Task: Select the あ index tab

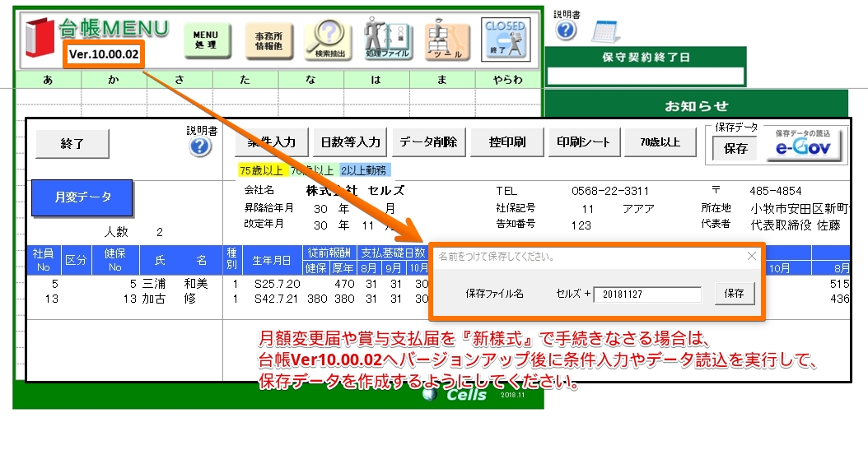Action: (x=48, y=80)
